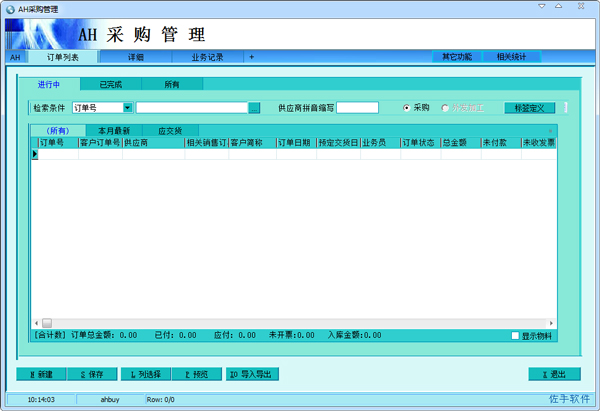Open the 检索条件 订单号 dropdown
The height and width of the screenshot is (411, 600).
click(128, 107)
